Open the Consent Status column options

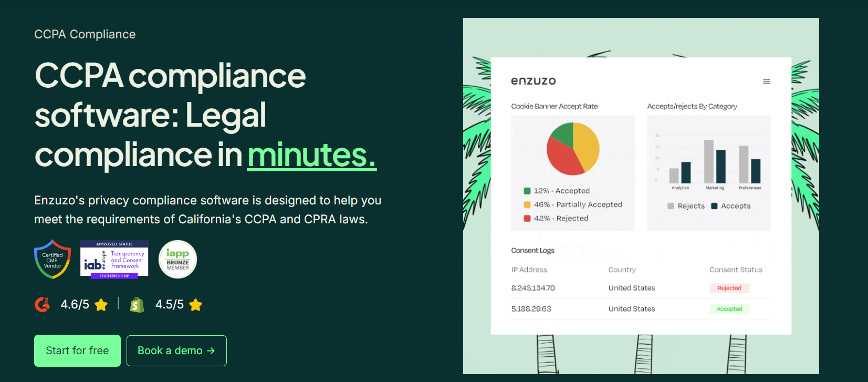(x=736, y=269)
